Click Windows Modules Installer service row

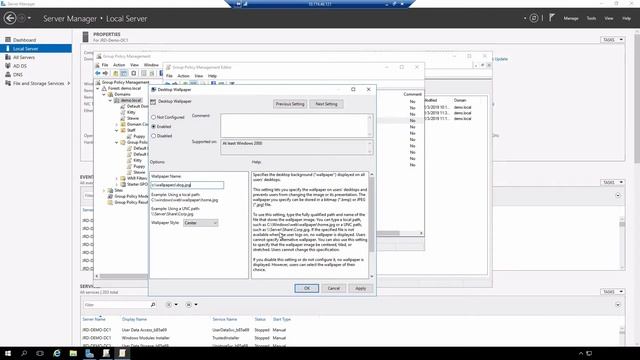pos(351,338)
